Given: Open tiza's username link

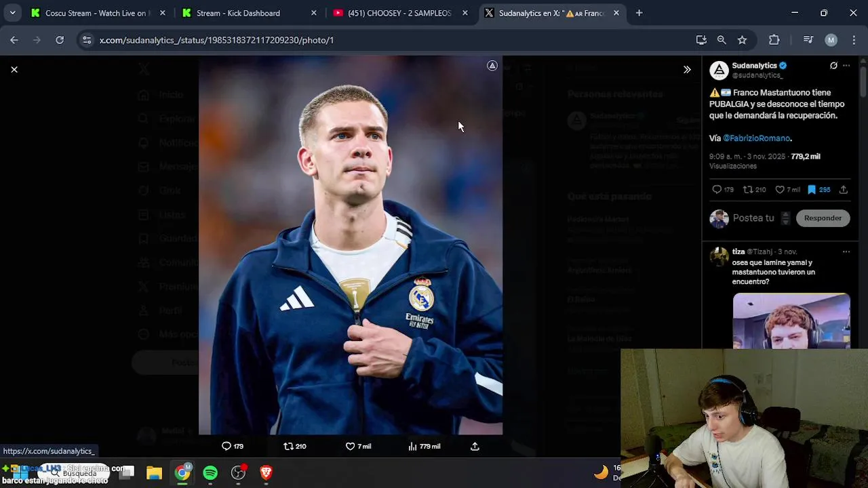Looking at the screenshot, I should pos(738,251).
